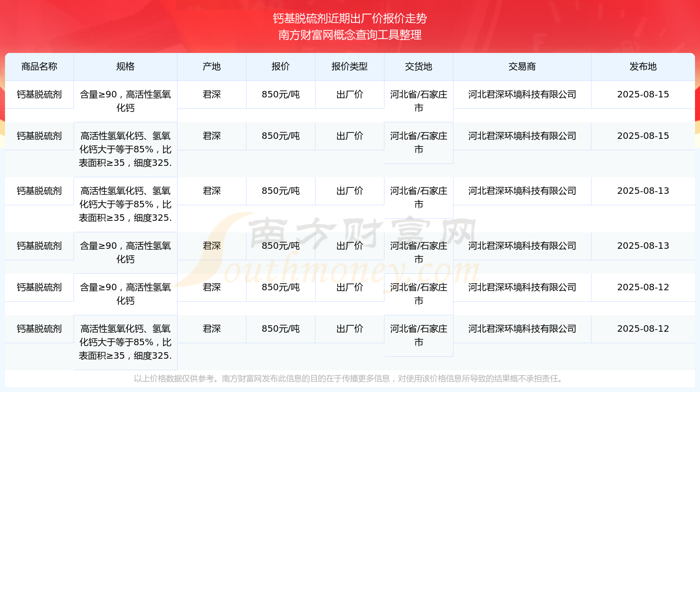
Task: Click date 2025-08-13 in the 细度325 row
Action: click(643, 191)
